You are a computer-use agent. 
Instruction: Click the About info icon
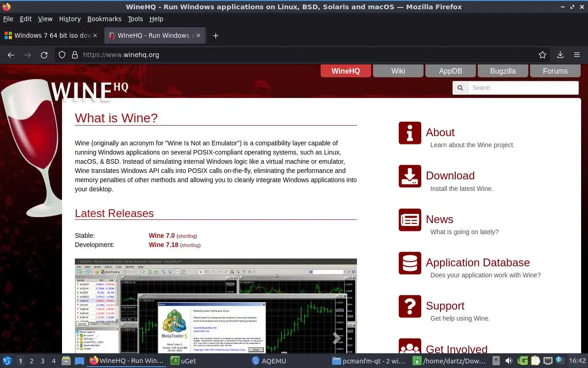pos(410,133)
